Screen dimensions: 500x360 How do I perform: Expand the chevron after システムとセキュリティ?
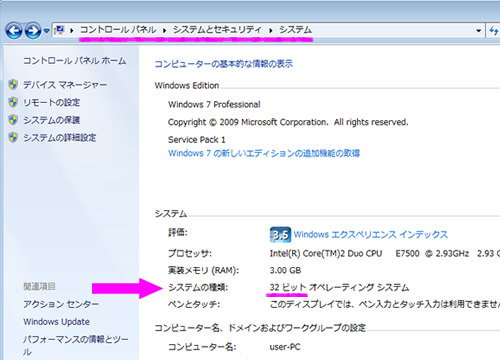[270, 31]
